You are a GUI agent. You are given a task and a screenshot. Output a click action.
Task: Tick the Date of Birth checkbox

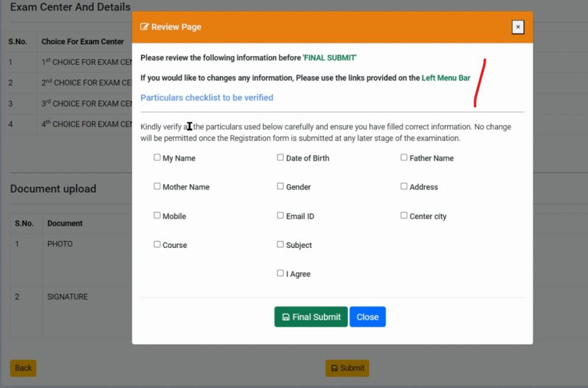(280, 157)
